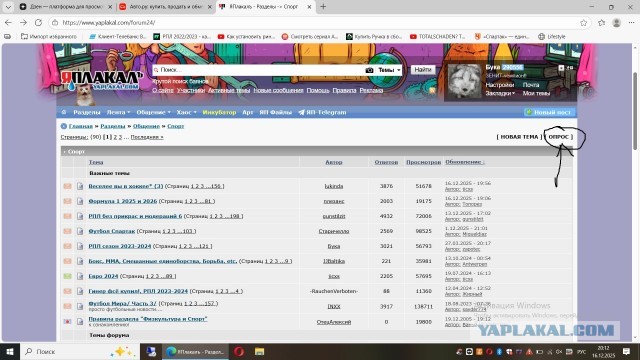Viewport: 640px width, 360px height.
Task: Open the Opera icon on taskbar
Action: click(239, 351)
